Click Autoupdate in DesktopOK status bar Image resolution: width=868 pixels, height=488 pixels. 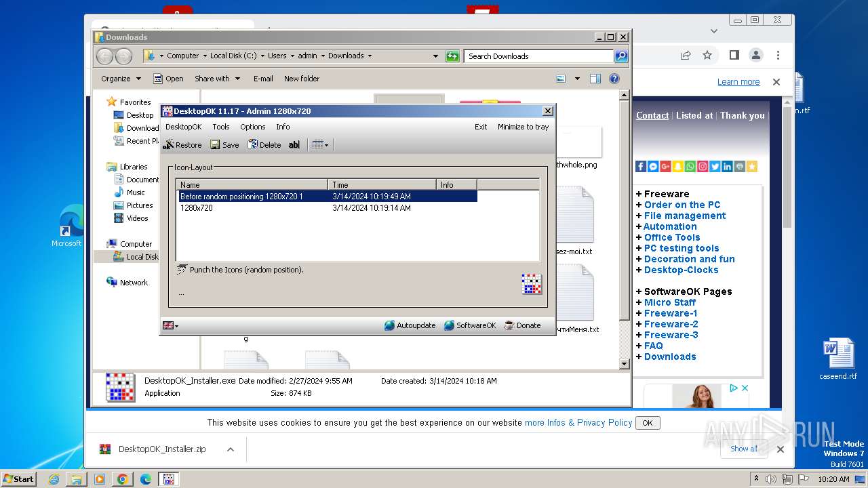pos(410,325)
